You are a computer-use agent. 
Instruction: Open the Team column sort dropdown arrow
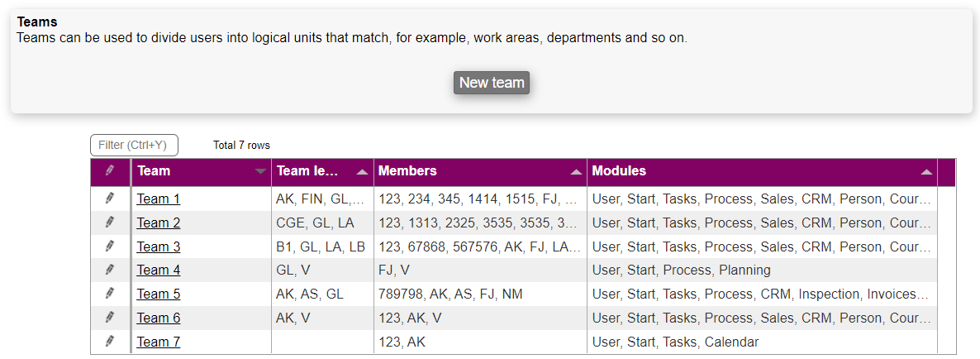[x=261, y=172]
